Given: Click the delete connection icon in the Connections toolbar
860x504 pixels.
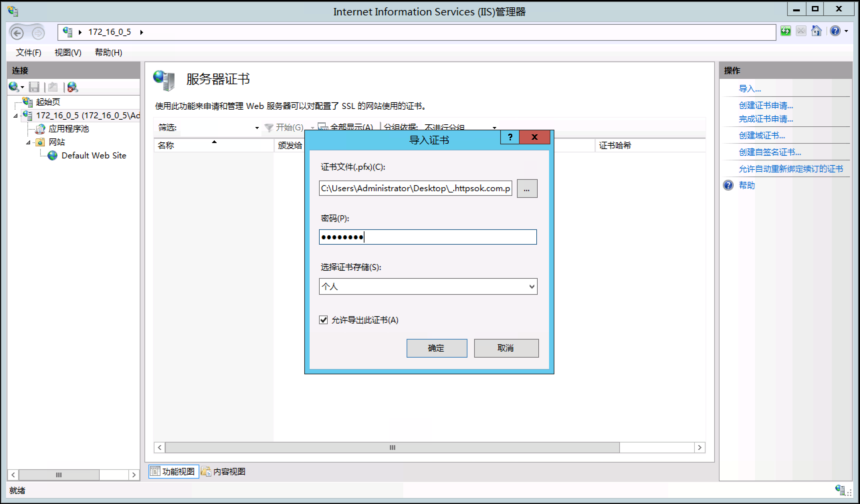Looking at the screenshot, I should (72, 87).
